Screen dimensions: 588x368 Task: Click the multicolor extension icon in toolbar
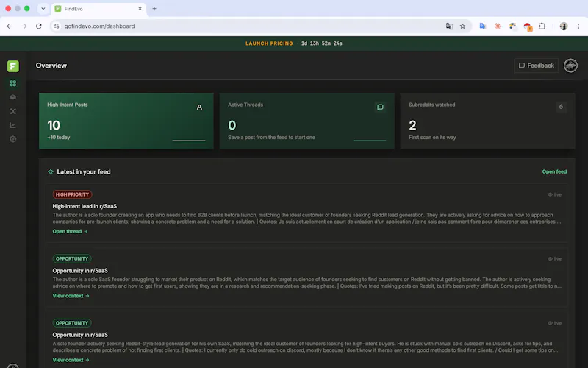pos(512,26)
